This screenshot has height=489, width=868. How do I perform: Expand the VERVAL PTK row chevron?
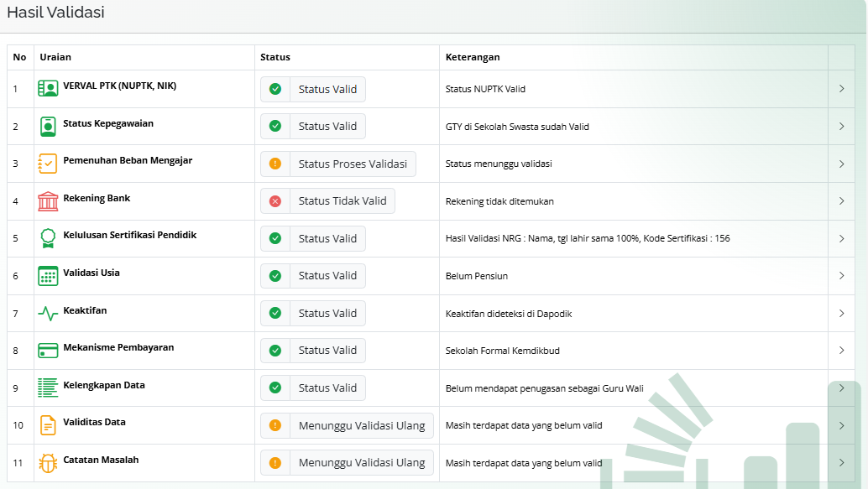841,89
